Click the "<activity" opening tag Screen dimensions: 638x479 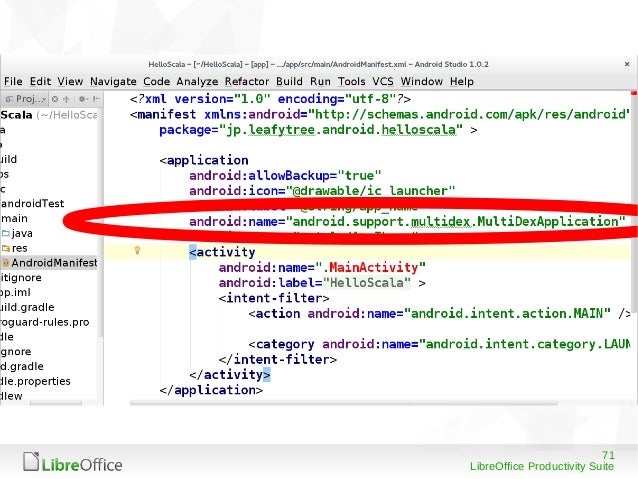coord(222,252)
